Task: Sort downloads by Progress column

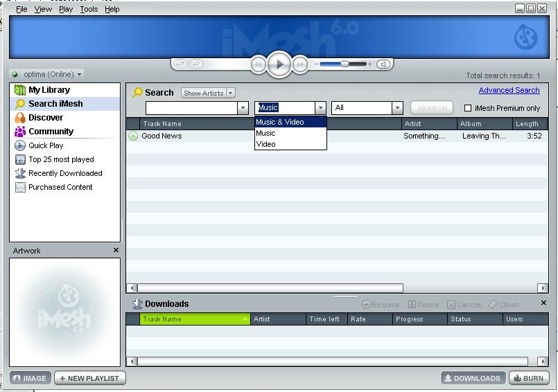Action: click(x=420, y=319)
